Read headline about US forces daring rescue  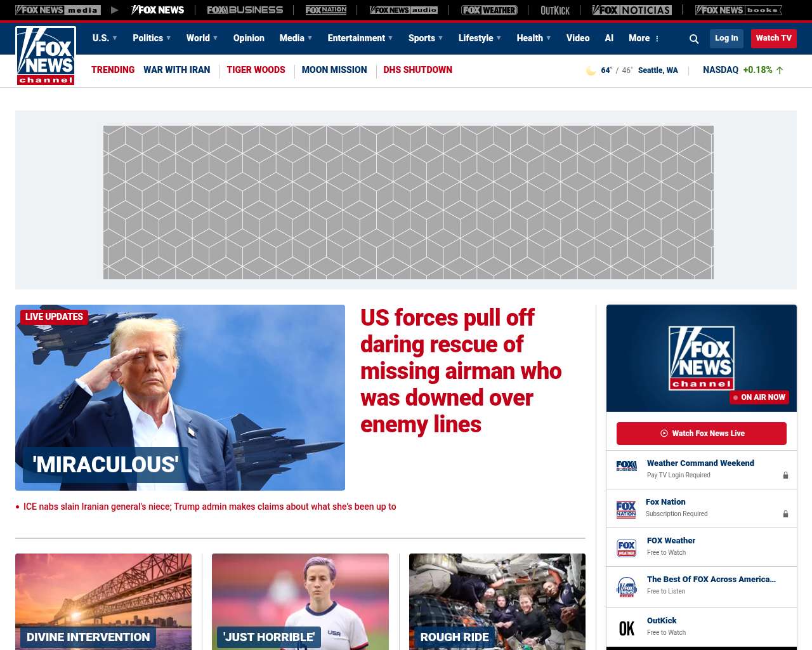coord(461,371)
